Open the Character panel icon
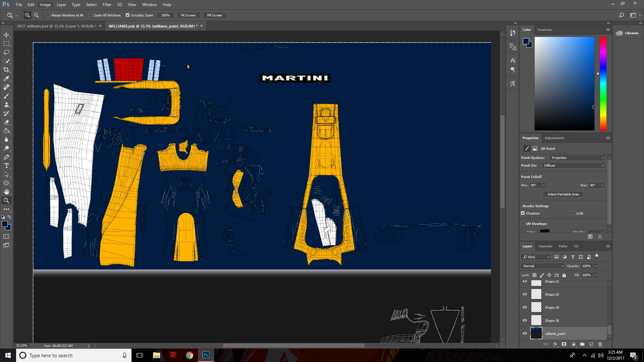This screenshot has width=644, height=362. coord(513,60)
